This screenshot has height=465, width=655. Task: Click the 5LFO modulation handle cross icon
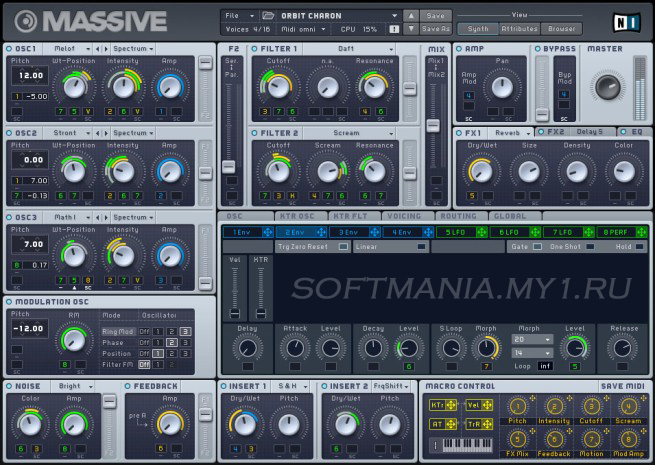click(x=482, y=232)
